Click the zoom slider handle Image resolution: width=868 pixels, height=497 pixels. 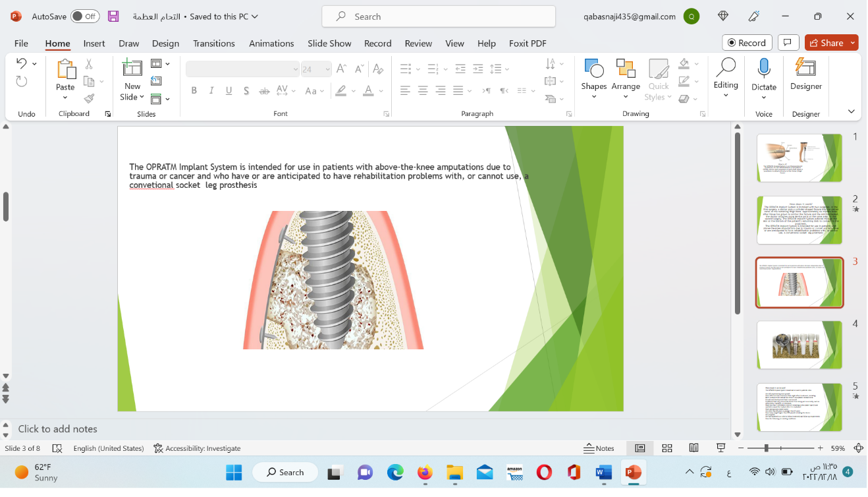[x=767, y=448]
